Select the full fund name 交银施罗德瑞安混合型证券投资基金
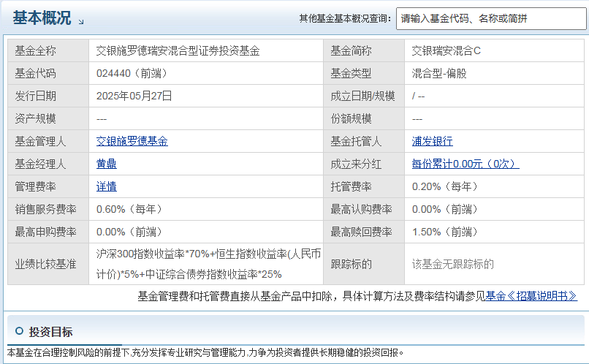The width and height of the screenshot is (589, 364). [178, 50]
